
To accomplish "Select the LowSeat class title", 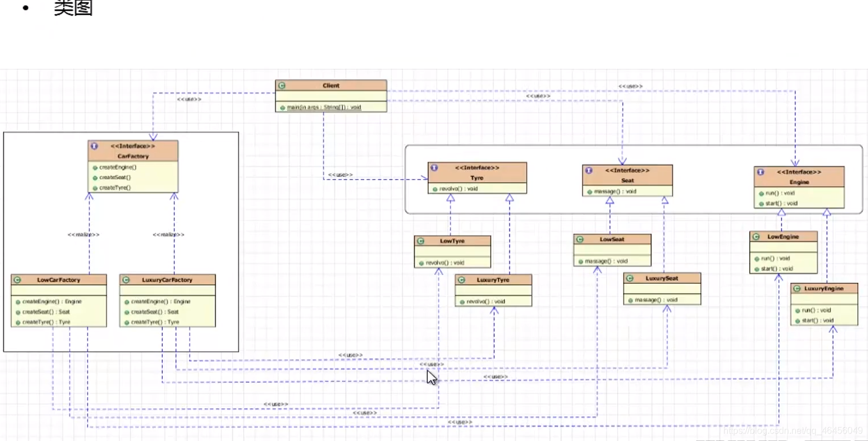I will [x=612, y=240].
